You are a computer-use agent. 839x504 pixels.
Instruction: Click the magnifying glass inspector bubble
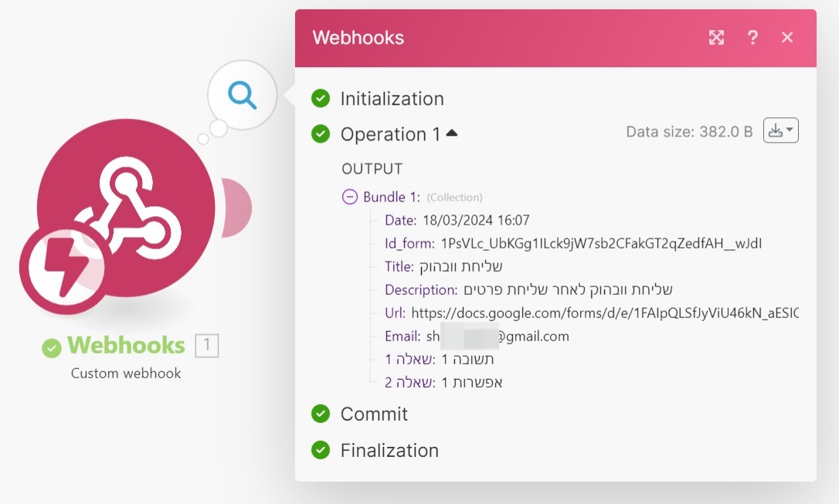pos(243,95)
